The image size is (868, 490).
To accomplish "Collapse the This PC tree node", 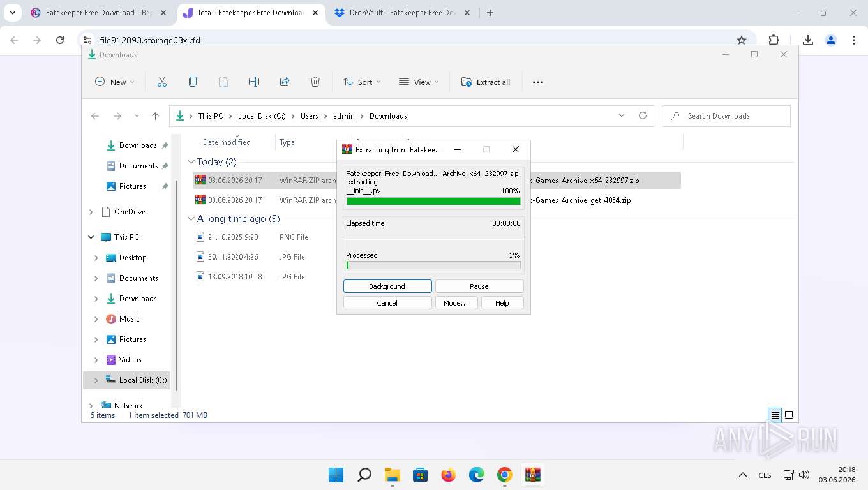I will point(91,237).
